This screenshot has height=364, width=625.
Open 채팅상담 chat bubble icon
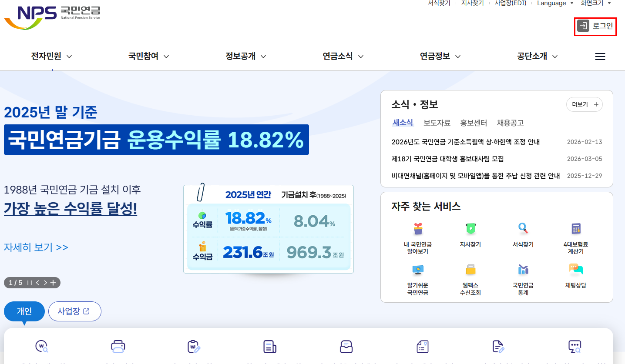click(x=576, y=270)
